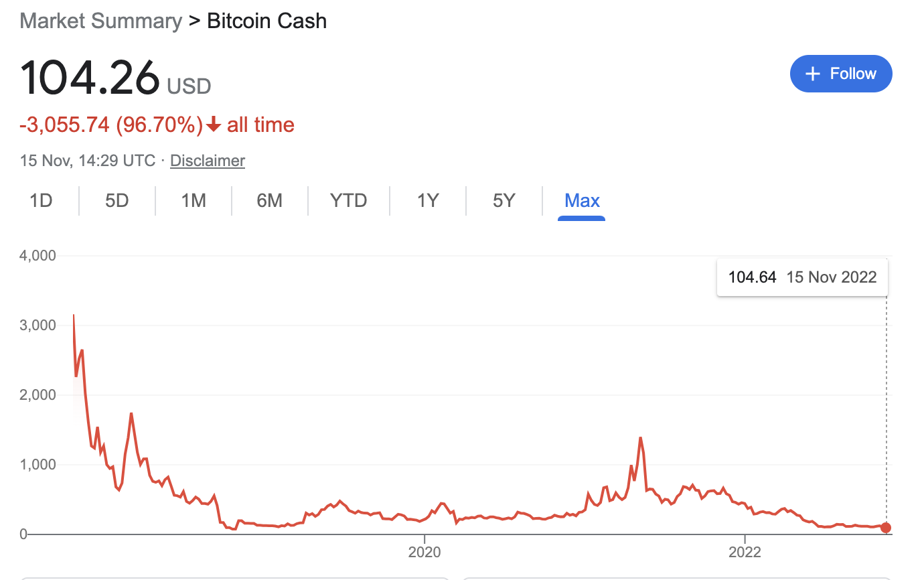Open the Market Summary link

click(100, 21)
